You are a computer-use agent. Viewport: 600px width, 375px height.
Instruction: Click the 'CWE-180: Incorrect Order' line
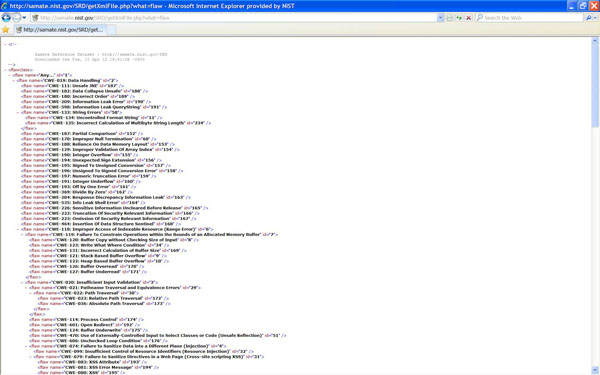coord(78,96)
